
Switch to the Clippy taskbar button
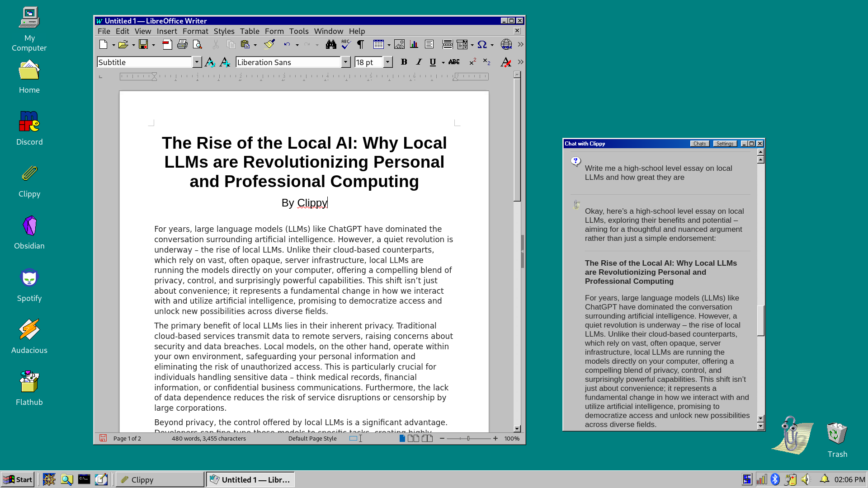pos(160,479)
